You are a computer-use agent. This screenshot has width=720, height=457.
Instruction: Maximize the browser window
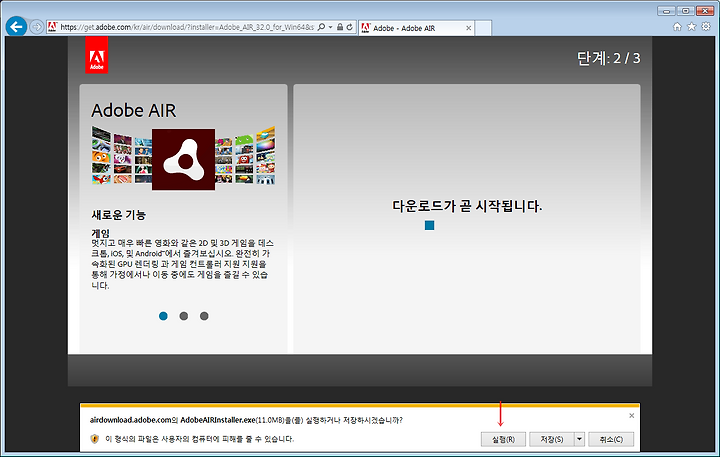coord(685,11)
